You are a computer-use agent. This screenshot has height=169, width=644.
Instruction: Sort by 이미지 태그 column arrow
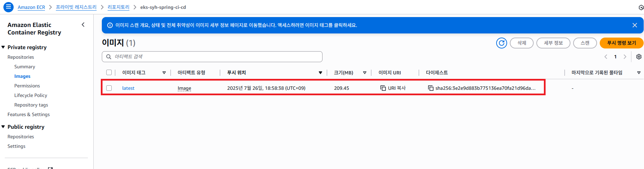click(x=164, y=73)
